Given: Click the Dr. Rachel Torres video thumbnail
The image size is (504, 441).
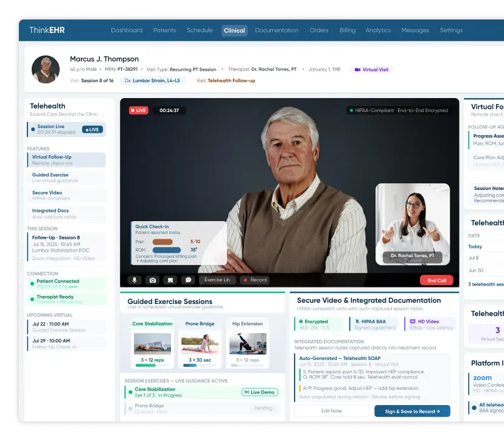Looking at the screenshot, I should [x=413, y=224].
